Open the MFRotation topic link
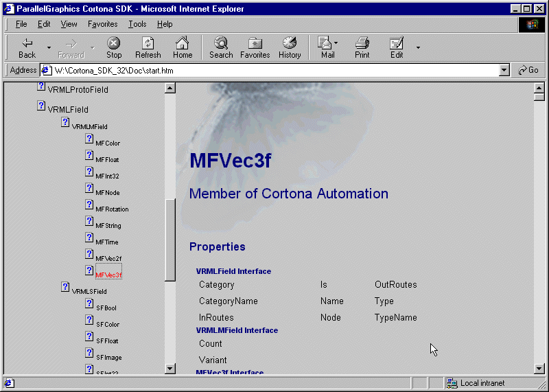Viewport: 549px width, 392px height. 112,209
